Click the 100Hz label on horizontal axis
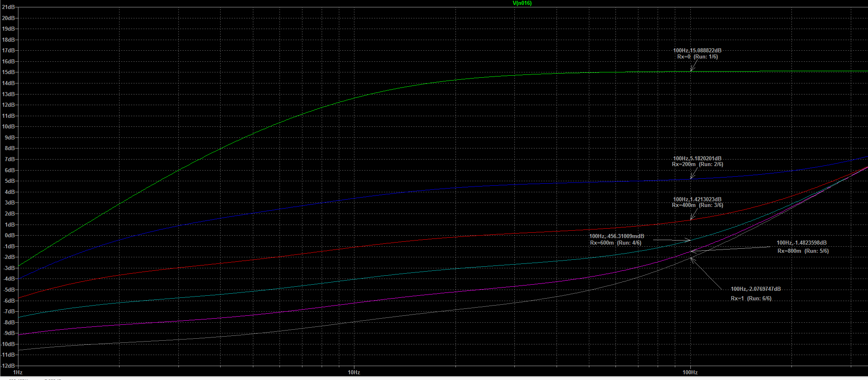The height and width of the screenshot is (380, 868). [690, 372]
